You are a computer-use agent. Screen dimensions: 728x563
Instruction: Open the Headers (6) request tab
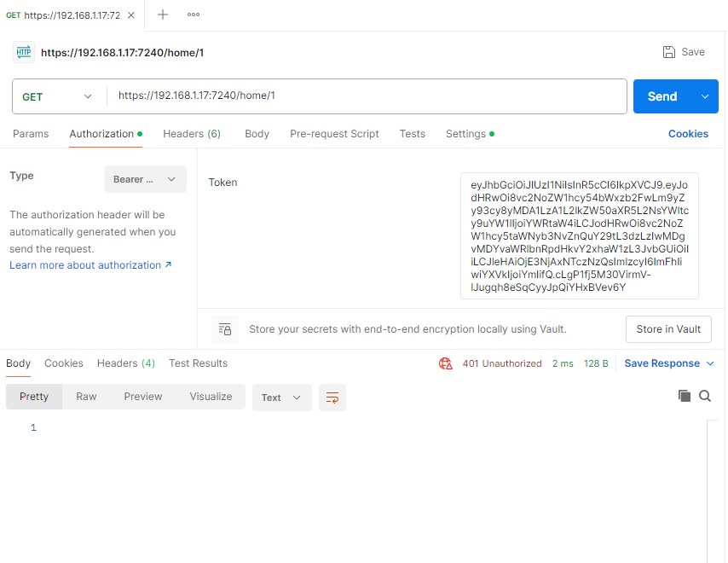click(x=192, y=134)
